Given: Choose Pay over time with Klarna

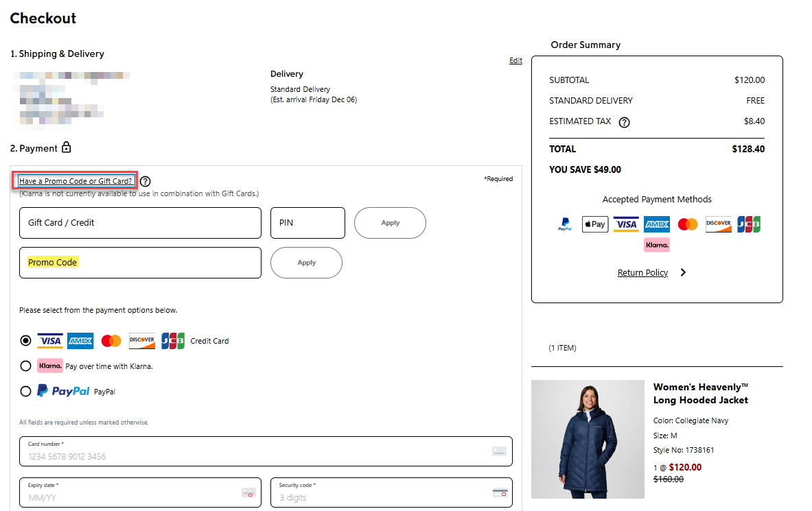Looking at the screenshot, I should 25,366.
